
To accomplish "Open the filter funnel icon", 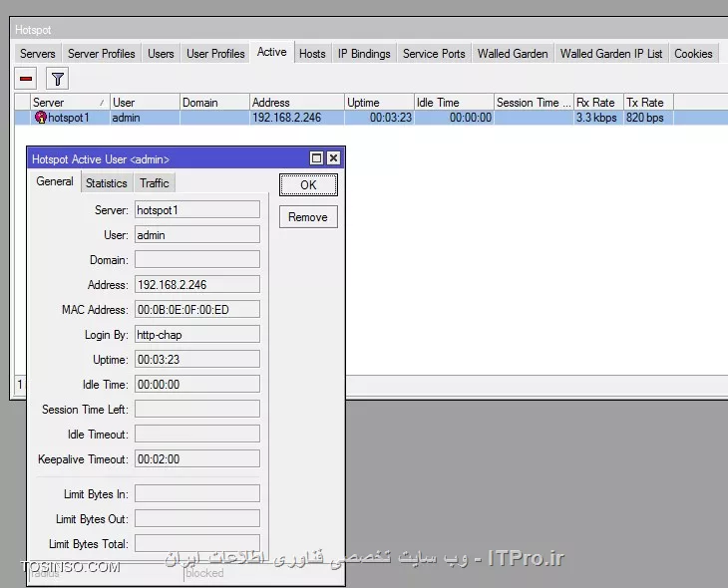I will pyautogui.click(x=57, y=79).
